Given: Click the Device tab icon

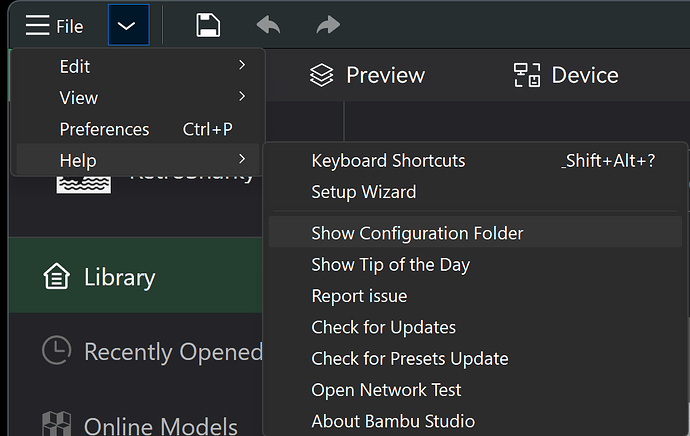Looking at the screenshot, I should [x=527, y=75].
